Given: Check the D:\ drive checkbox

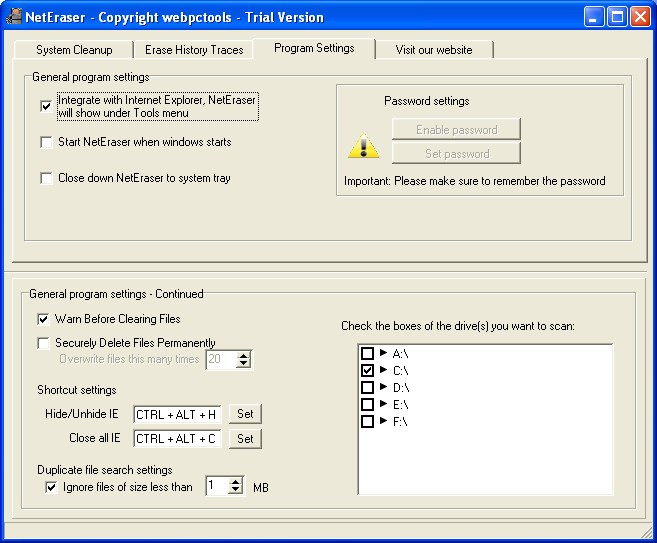Looking at the screenshot, I should pyautogui.click(x=367, y=387).
